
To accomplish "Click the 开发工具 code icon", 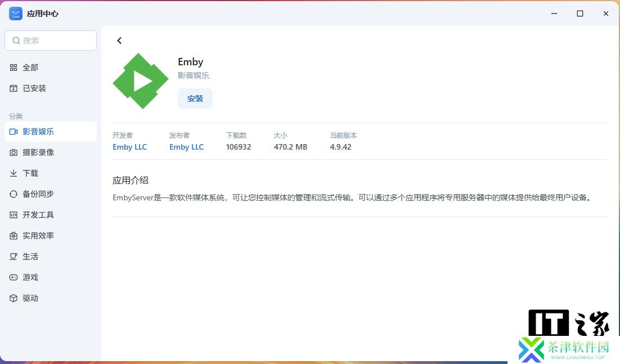I will (x=14, y=215).
